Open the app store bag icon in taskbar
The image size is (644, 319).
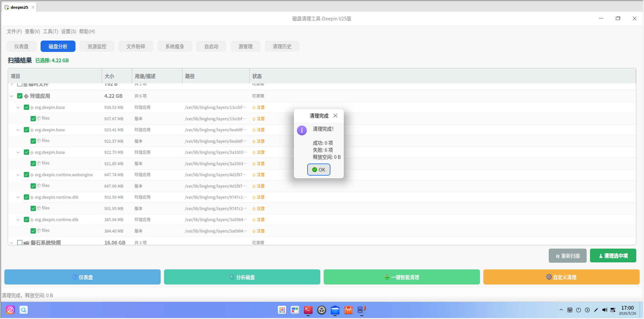pos(348,310)
